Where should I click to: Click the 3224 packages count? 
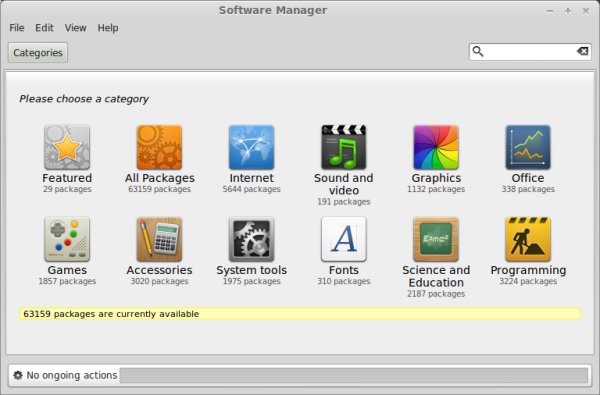(528, 281)
